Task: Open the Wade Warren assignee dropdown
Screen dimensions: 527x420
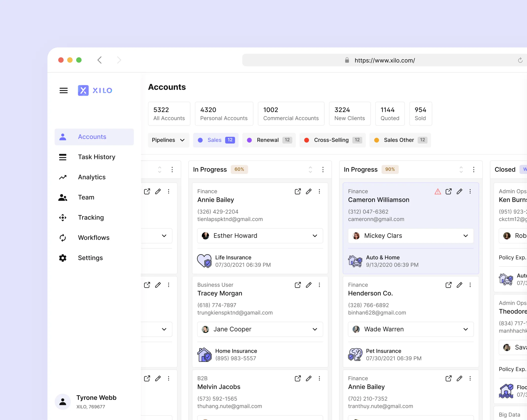Action: click(x=411, y=329)
